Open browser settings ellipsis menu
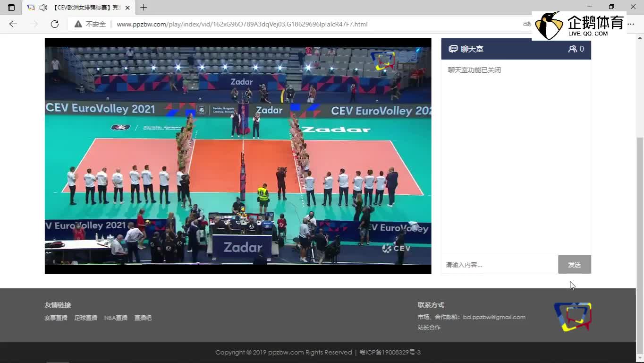 coord(631,24)
